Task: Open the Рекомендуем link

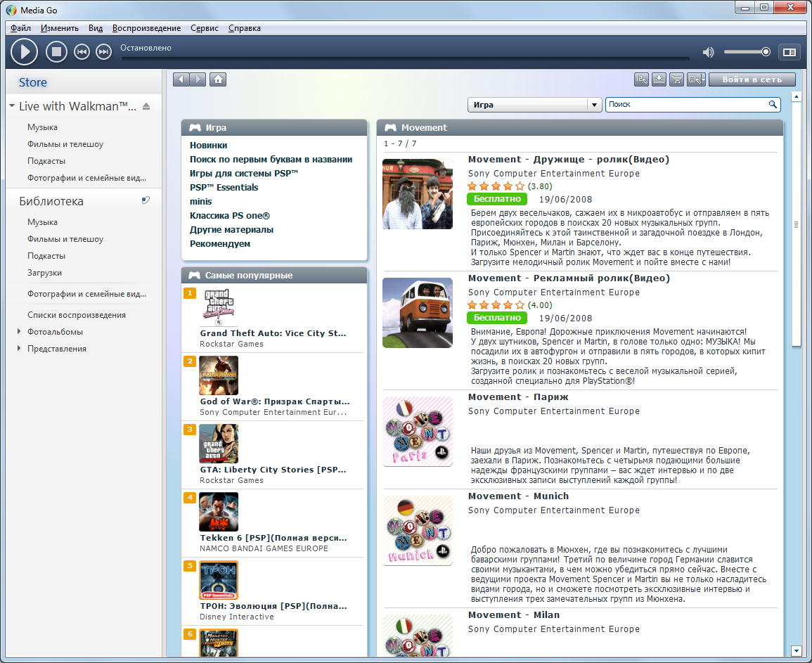Action: [219, 243]
